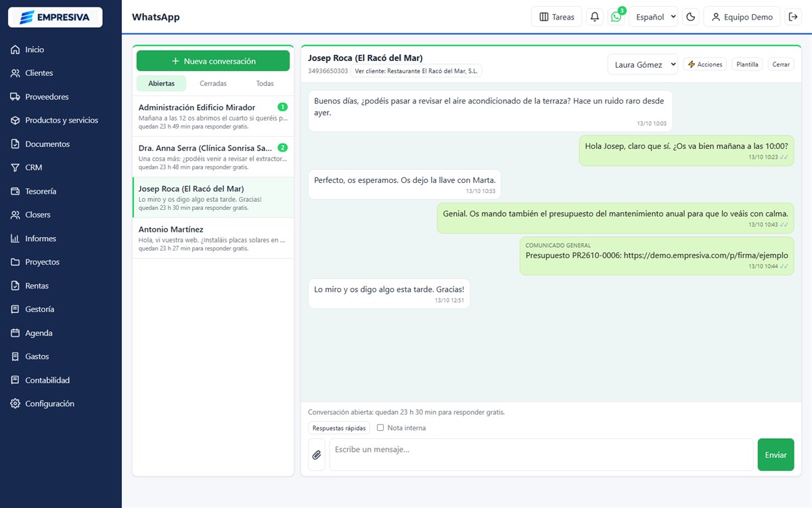The image size is (812, 508).
Task: Click 'Conversación abierta' status text
Action: click(x=406, y=412)
